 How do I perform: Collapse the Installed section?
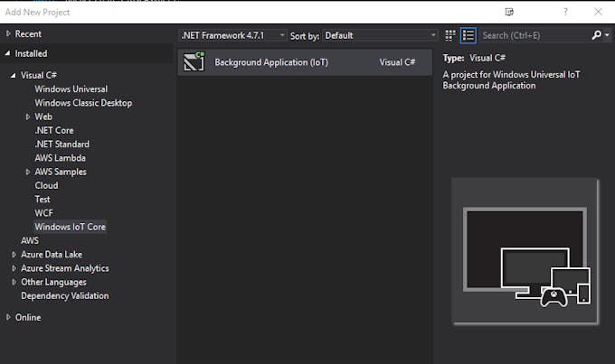7,53
